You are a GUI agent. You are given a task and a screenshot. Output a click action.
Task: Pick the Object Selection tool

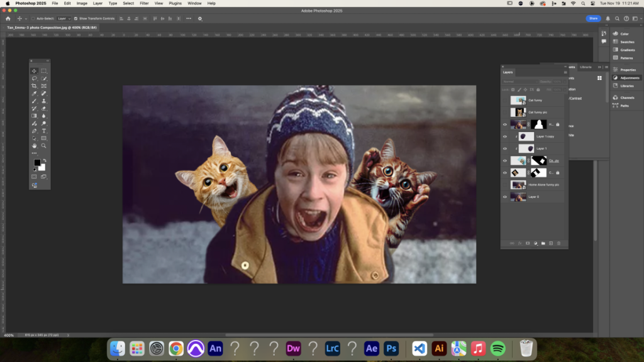(x=44, y=79)
